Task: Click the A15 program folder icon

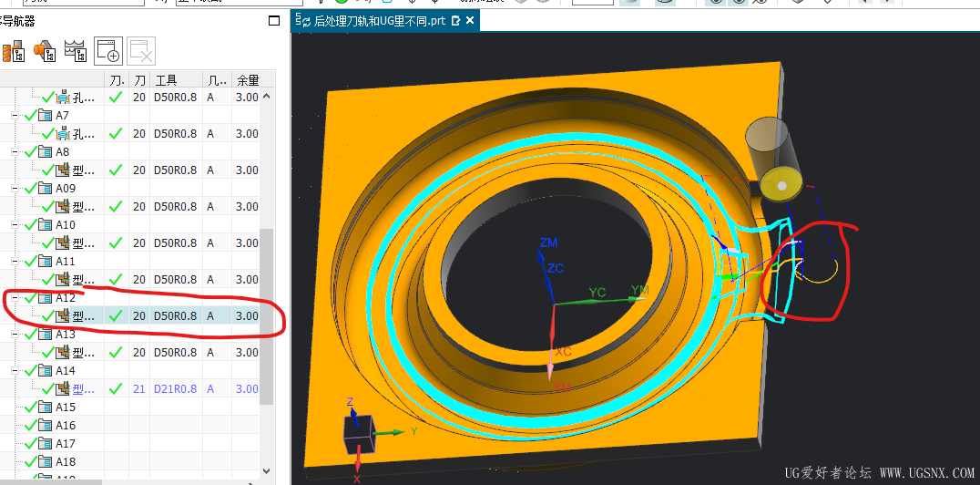Action: pos(46,408)
